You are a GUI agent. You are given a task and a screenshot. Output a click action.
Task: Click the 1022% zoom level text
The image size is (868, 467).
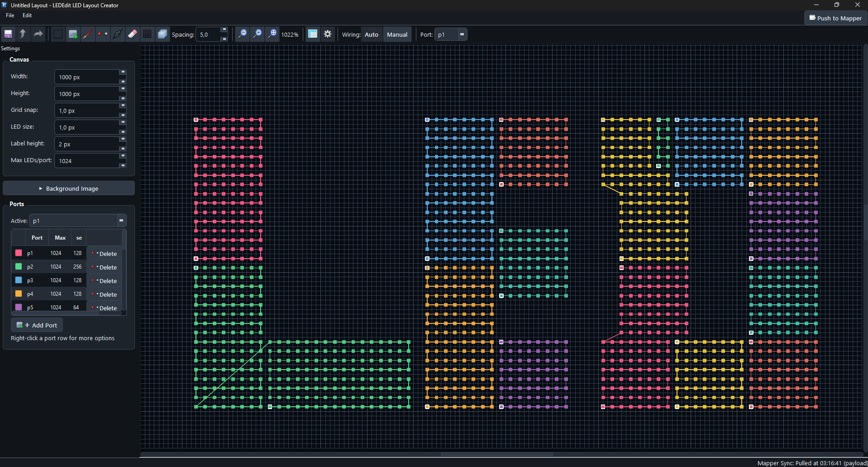pyautogui.click(x=290, y=35)
